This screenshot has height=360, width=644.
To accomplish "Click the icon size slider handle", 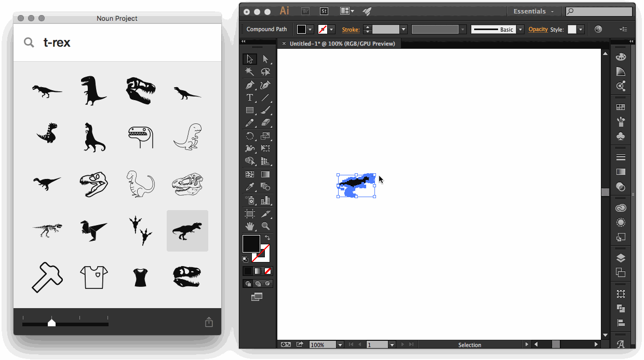I will click(x=51, y=323).
